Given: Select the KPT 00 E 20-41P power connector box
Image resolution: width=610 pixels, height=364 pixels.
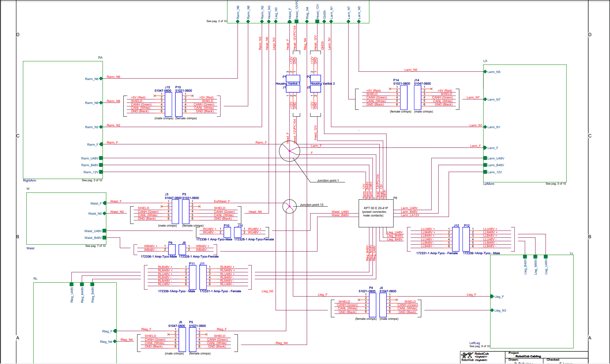Looking at the screenshot, I should pyautogui.click(x=376, y=213).
